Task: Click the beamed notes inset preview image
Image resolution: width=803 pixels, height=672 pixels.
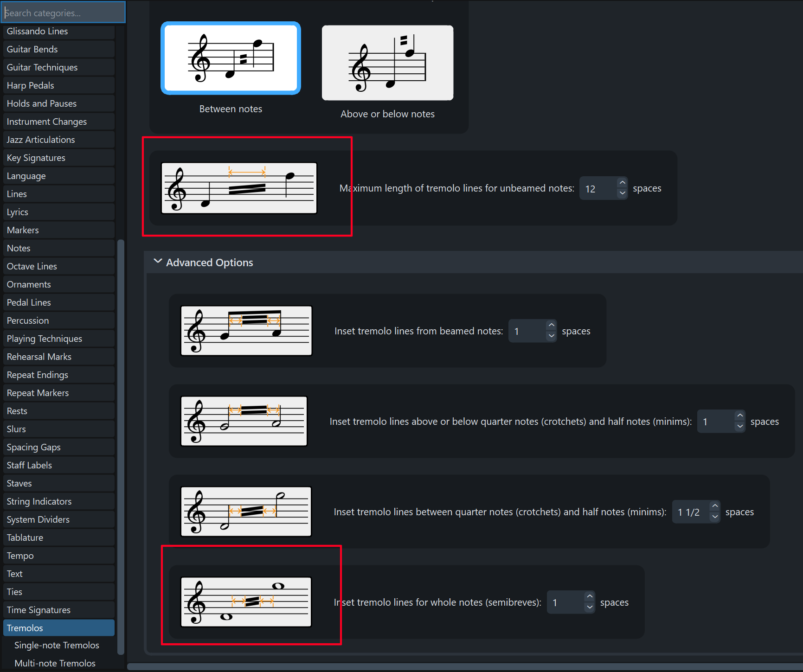Action: click(x=246, y=331)
